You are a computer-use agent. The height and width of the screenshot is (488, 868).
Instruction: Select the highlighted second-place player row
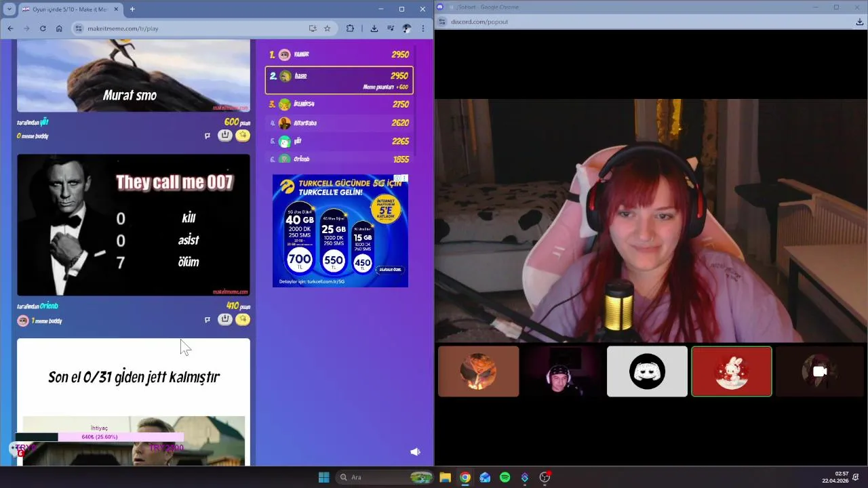[339, 80]
